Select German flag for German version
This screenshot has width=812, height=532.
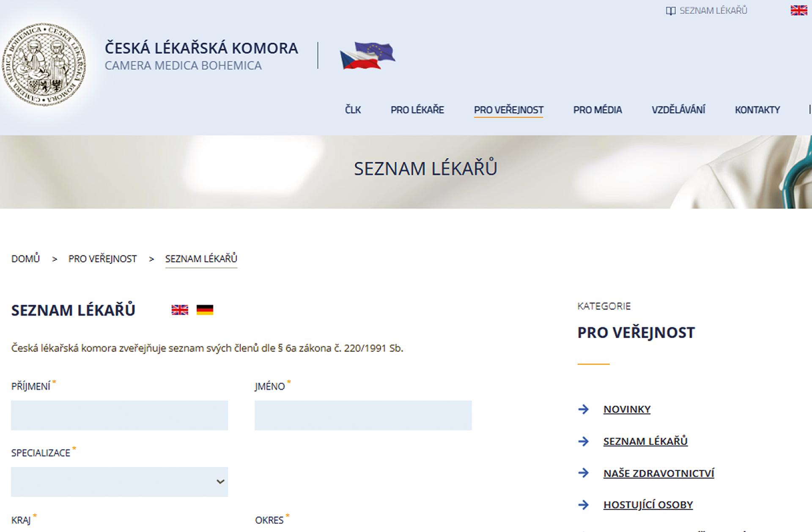click(205, 310)
